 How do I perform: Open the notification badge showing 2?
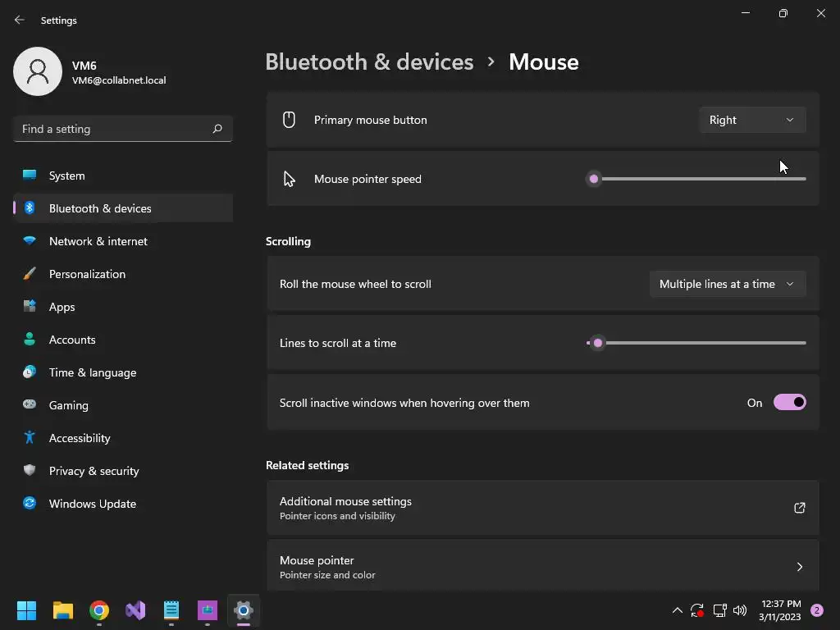pyautogui.click(x=816, y=610)
